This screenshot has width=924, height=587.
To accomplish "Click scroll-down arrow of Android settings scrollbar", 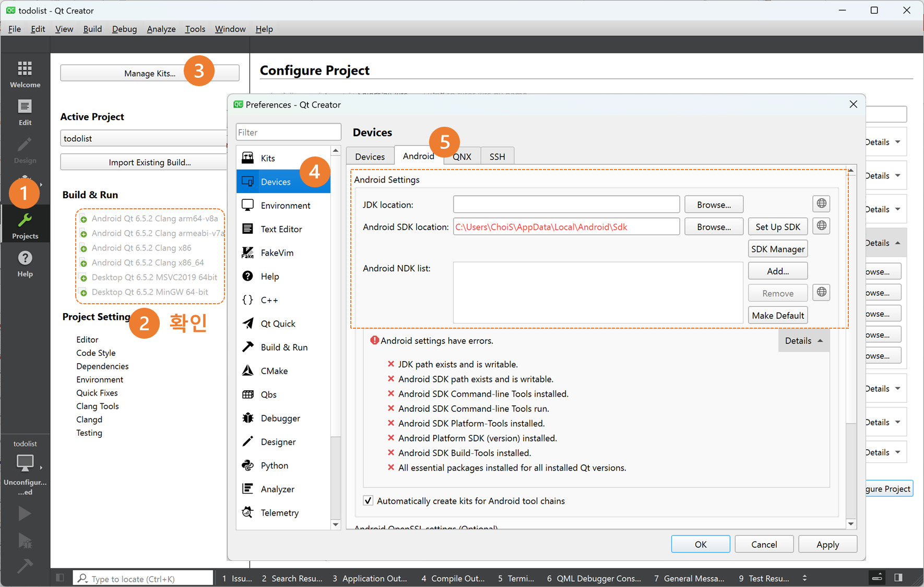I will 851,524.
